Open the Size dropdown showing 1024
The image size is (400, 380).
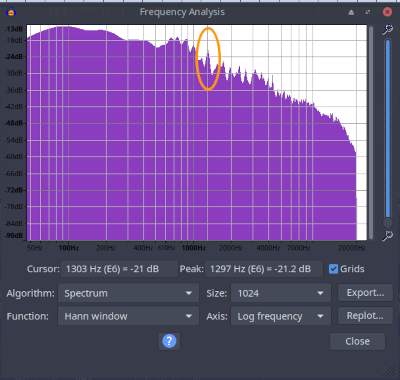point(281,293)
